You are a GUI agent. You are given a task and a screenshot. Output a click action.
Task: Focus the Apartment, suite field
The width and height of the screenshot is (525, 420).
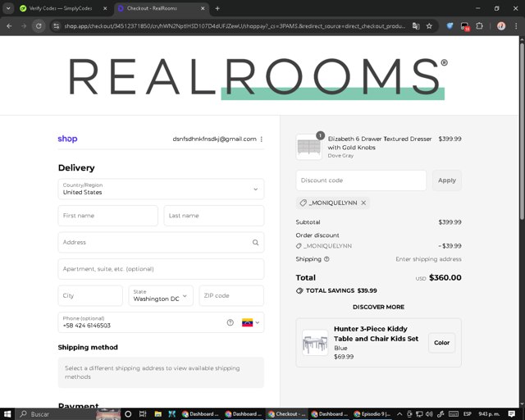(161, 269)
